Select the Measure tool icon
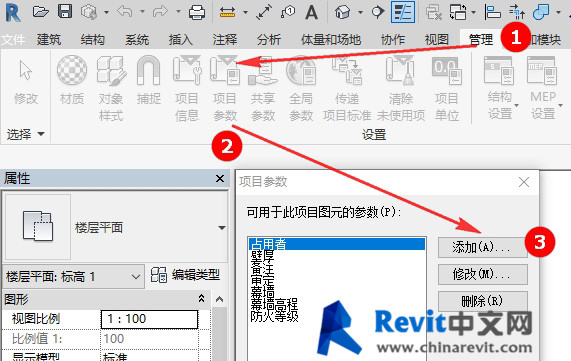 coord(228,13)
